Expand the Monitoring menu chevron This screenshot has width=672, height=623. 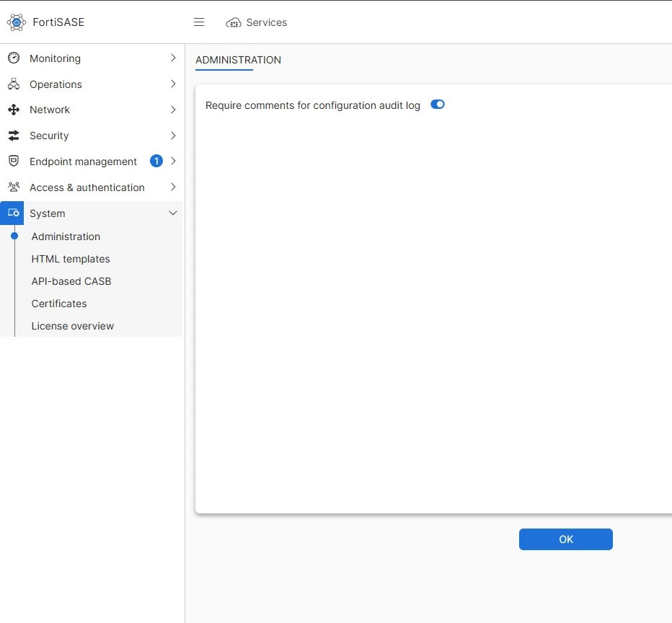coord(173,58)
